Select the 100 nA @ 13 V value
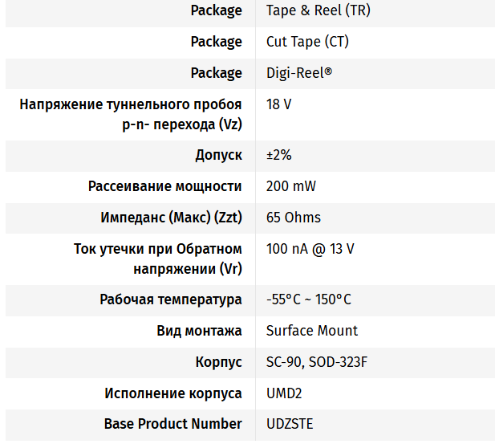The width and height of the screenshot is (495, 448). pos(310,249)
